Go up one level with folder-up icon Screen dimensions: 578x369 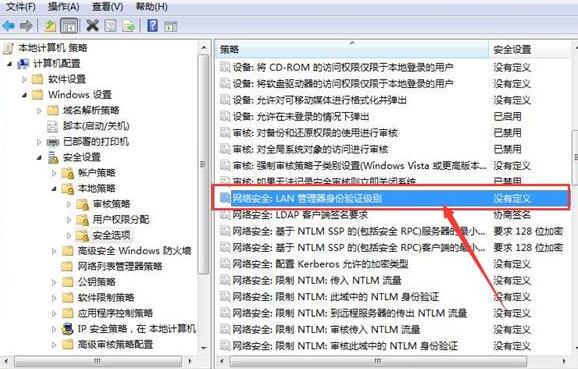tap(50, 26)
